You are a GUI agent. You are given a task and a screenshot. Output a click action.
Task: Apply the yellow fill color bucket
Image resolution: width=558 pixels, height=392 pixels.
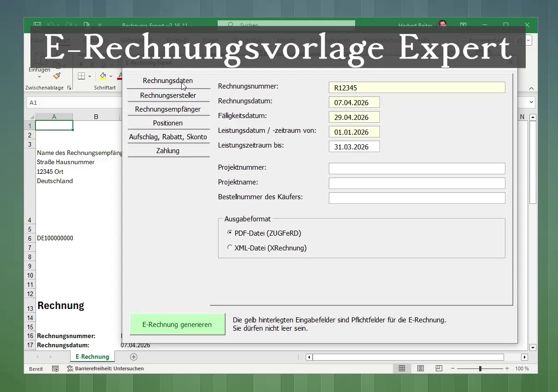[103, 76]
